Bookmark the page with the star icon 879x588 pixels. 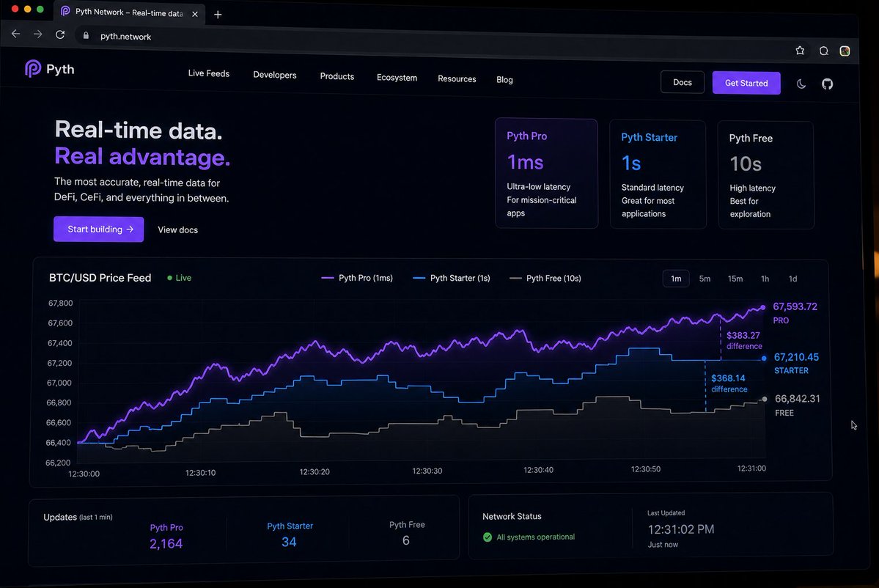(x=800, y=51)
